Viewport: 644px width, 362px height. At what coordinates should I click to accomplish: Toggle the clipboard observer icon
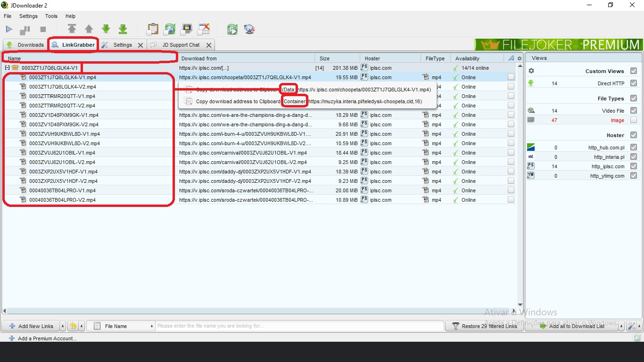point(152,29)
